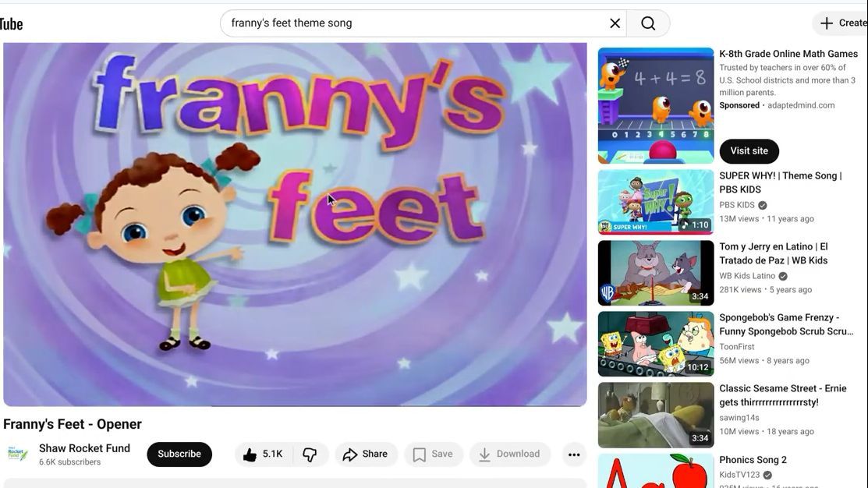Click the Franny's Feet video player

tap(295, 225)
